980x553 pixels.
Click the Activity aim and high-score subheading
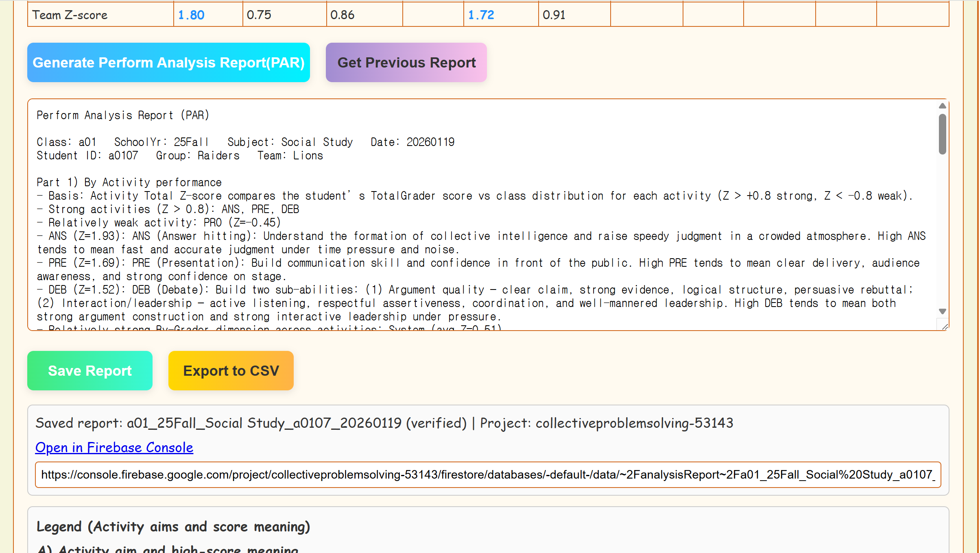tap(168, 549)
